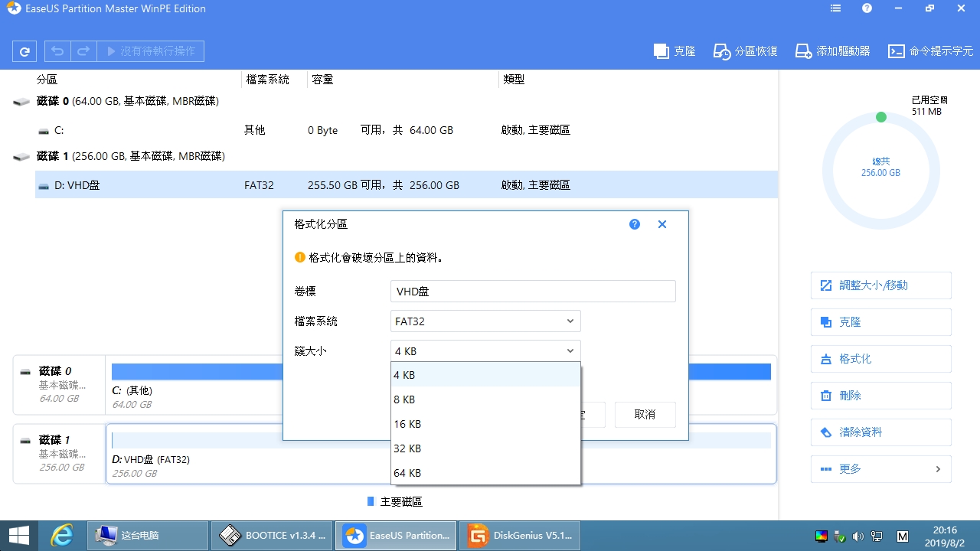980x551 pixels.
Task: Select 磁碟 0 in disk map
Action: (59, 385)
